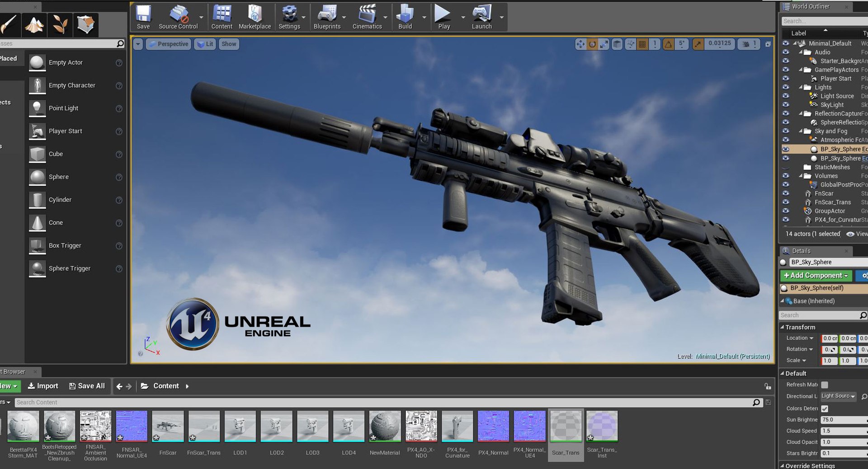Toggle the Refresh Material checkbox
Viewport: 868px width, 469px height.
[x=825, y=385]
